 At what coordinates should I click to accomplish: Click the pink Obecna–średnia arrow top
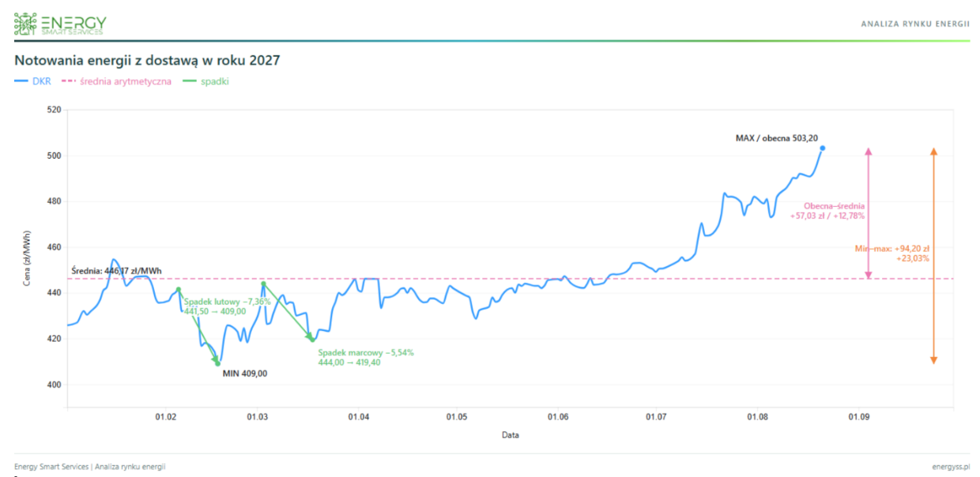coord(868,152)
